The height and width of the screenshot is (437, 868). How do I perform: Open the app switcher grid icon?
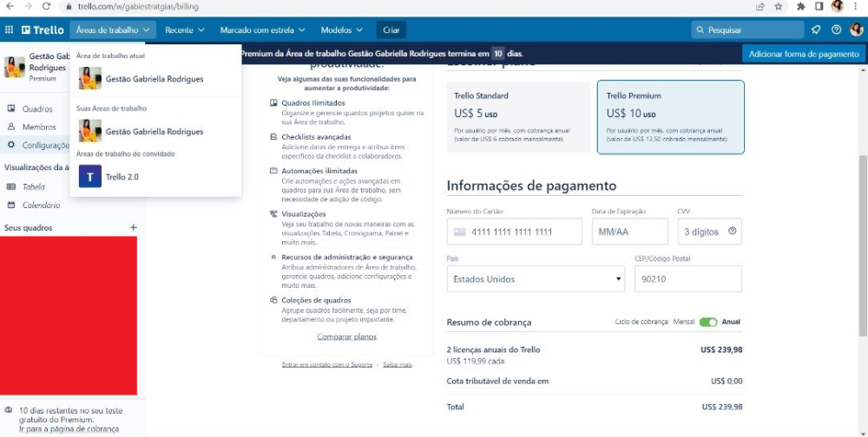point(10,29)
